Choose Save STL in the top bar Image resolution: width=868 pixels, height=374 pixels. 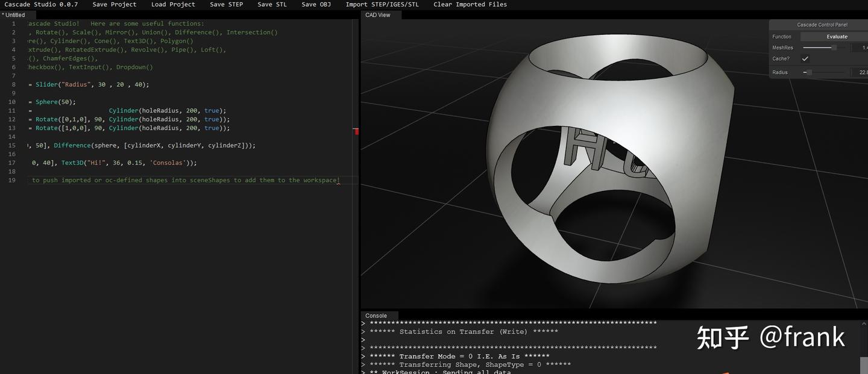click(x=272, y=4)
